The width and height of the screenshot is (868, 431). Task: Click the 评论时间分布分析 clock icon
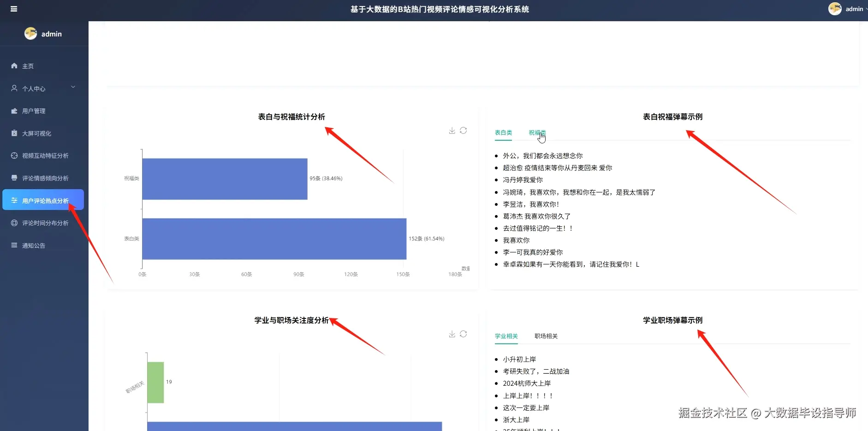pyautogui.click(x=14, y=223)
